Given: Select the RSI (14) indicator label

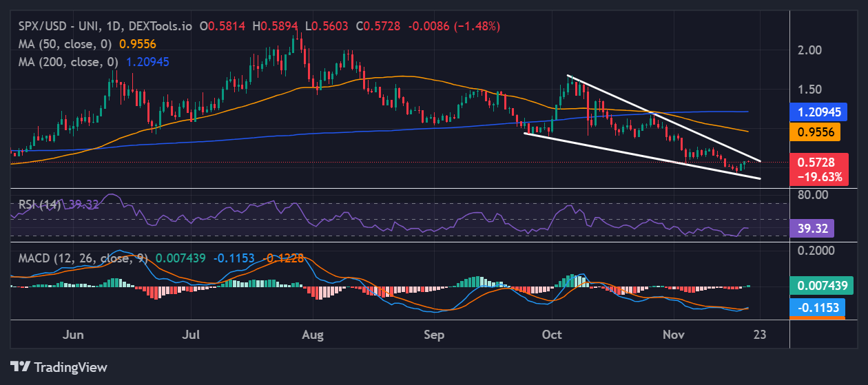Looking at the screenshot, I should 37,205.
